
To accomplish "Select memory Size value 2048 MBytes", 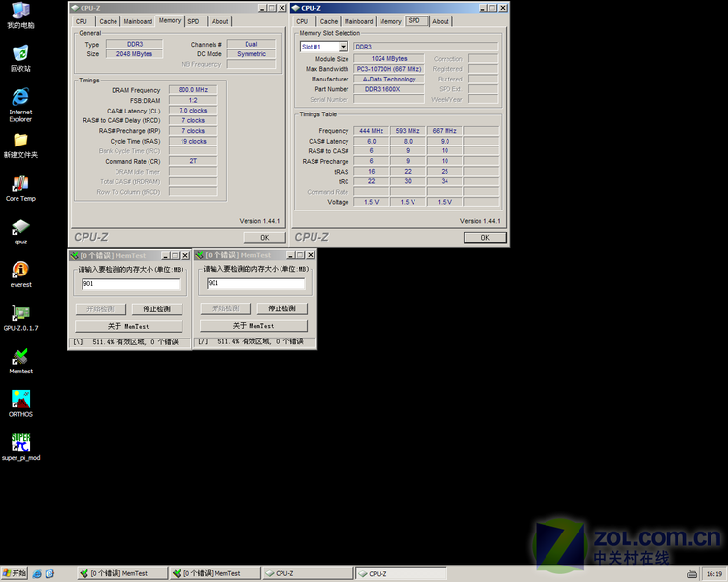I will (134, 54).
